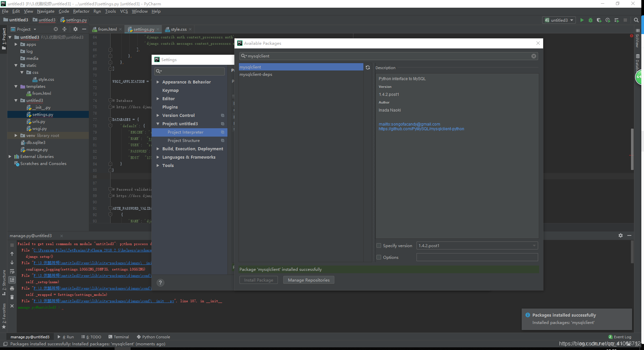Open the untitled3 run configuration dropdown

coord(559,20)
